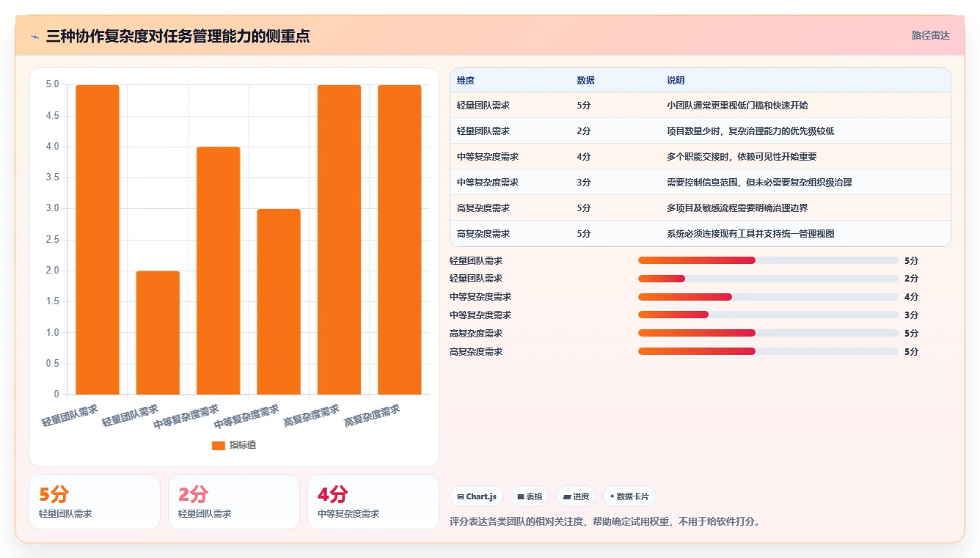Click the 2分 value beside the progress bars
980x558 pixels.
[911, 279]
